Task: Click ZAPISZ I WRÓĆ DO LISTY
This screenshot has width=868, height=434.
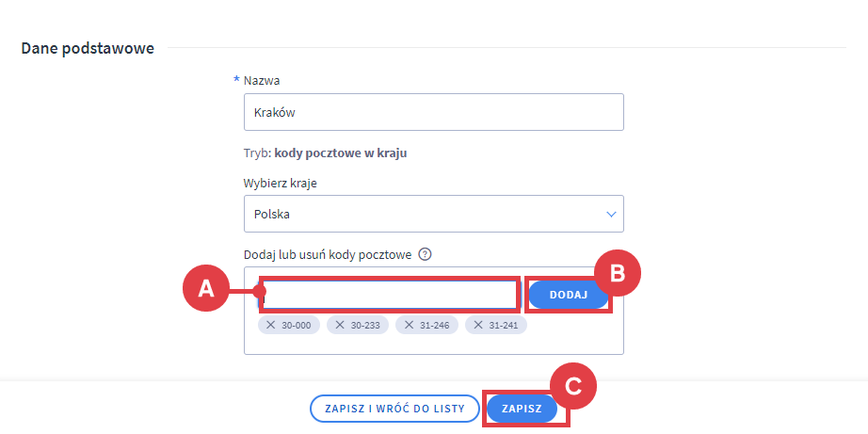Action: (394, 409)
